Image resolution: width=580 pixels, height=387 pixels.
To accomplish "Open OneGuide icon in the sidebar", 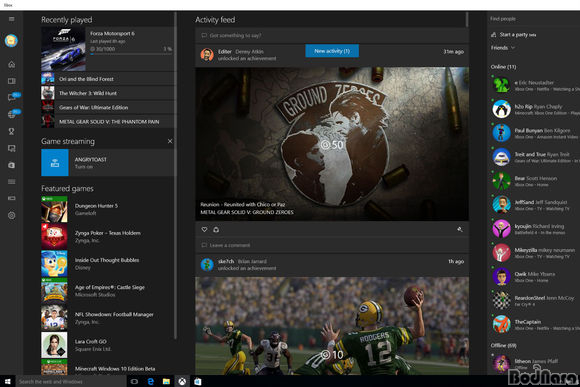I will (x=11, y=182).
